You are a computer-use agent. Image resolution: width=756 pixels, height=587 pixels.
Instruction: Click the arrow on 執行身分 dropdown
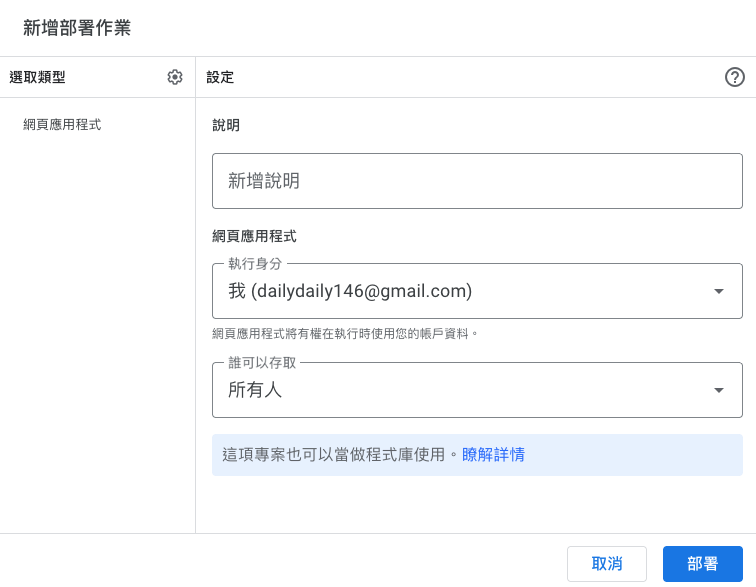[x=718, y=291]
